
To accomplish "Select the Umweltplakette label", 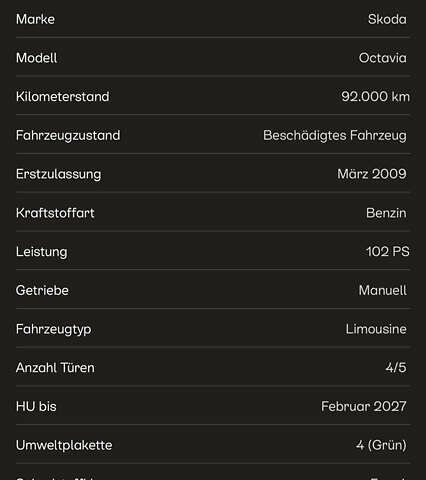I will point(64,445).
